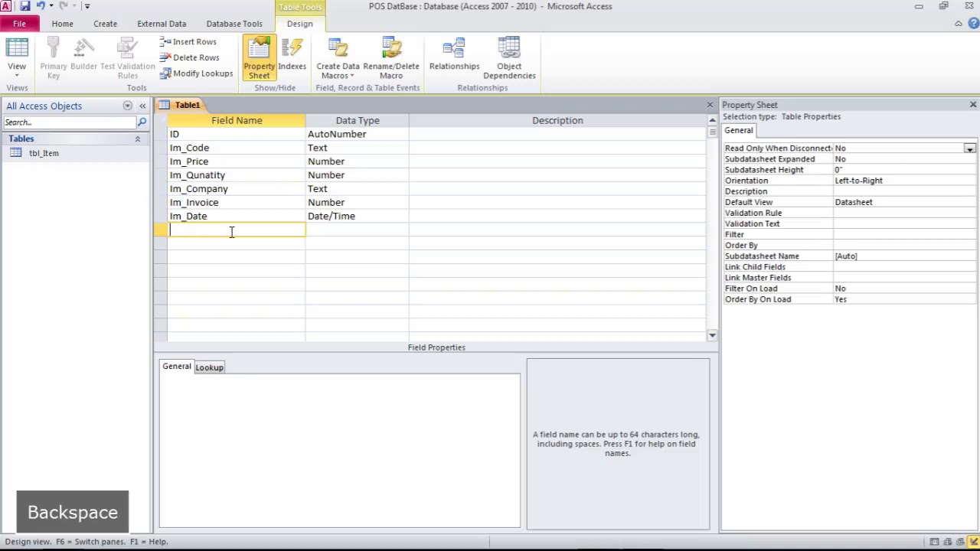Open Modify Lookups
Viewport: 980px width, 551px height.
(197, 73)
